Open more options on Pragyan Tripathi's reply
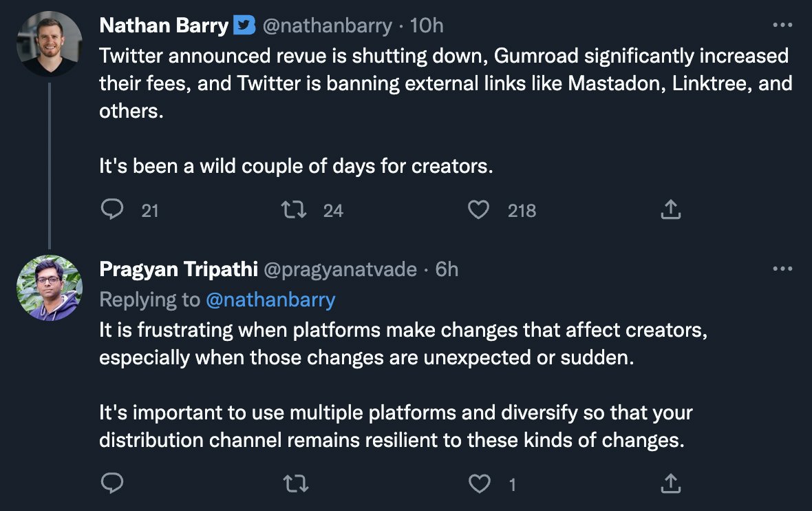Viewport: 812px width, 511px height. [782, 269]
